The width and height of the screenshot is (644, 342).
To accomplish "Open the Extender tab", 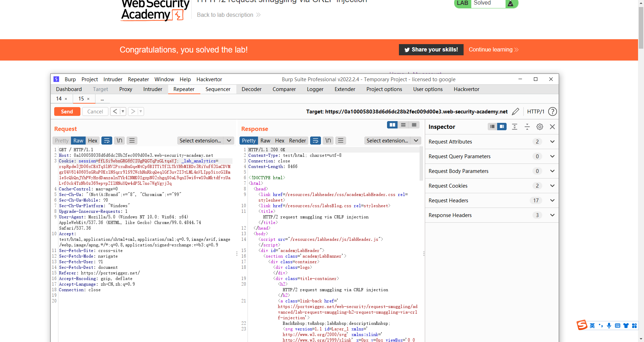I will tap(345, 89).
